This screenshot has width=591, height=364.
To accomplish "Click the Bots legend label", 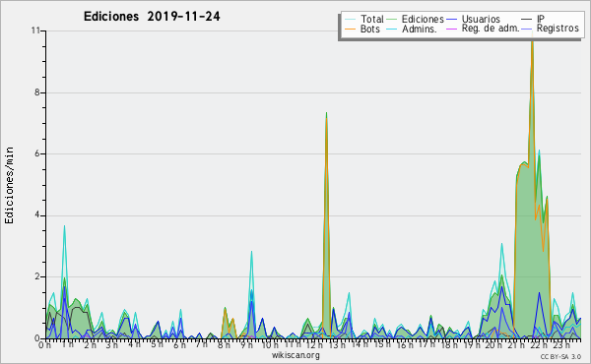I will click(x=369, y=29).
